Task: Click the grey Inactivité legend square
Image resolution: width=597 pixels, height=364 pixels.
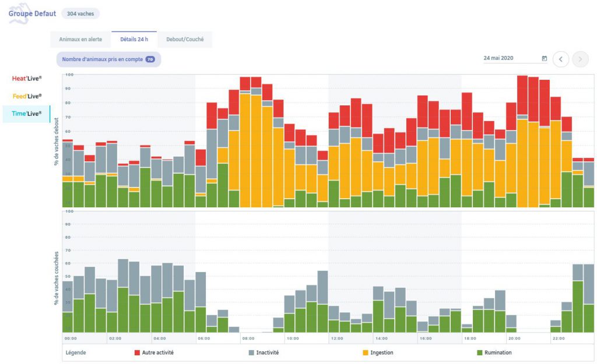Action: click(251, 352)
